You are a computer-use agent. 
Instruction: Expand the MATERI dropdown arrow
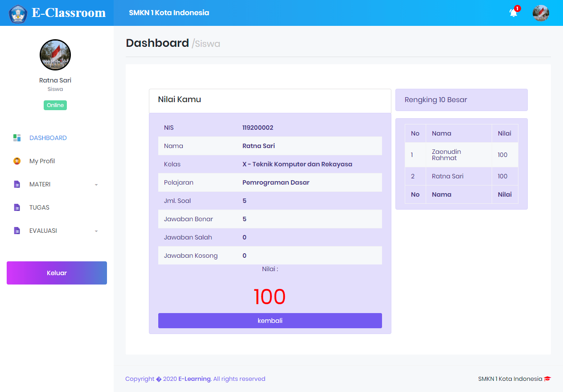(96, 185)
